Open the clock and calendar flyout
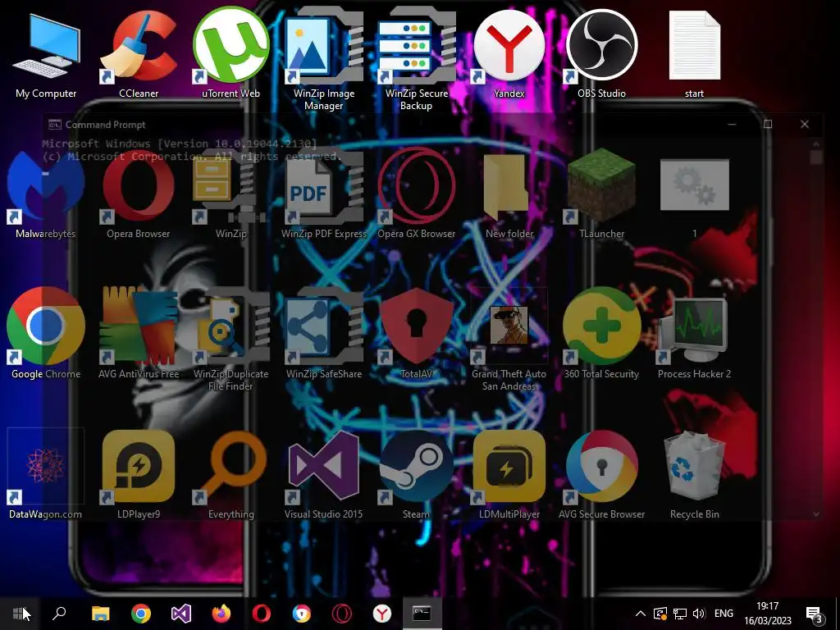 [x=767, y=614]
